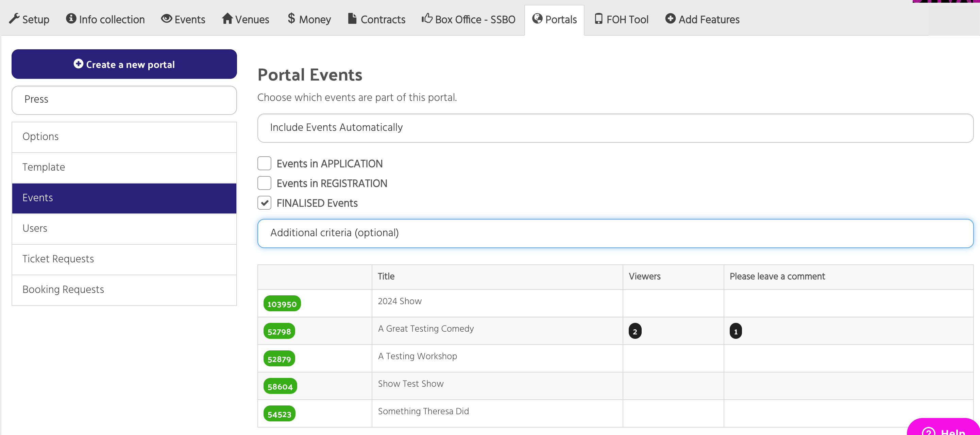
Task: Click the dollar sign icon beside Money
Action: 291,18
